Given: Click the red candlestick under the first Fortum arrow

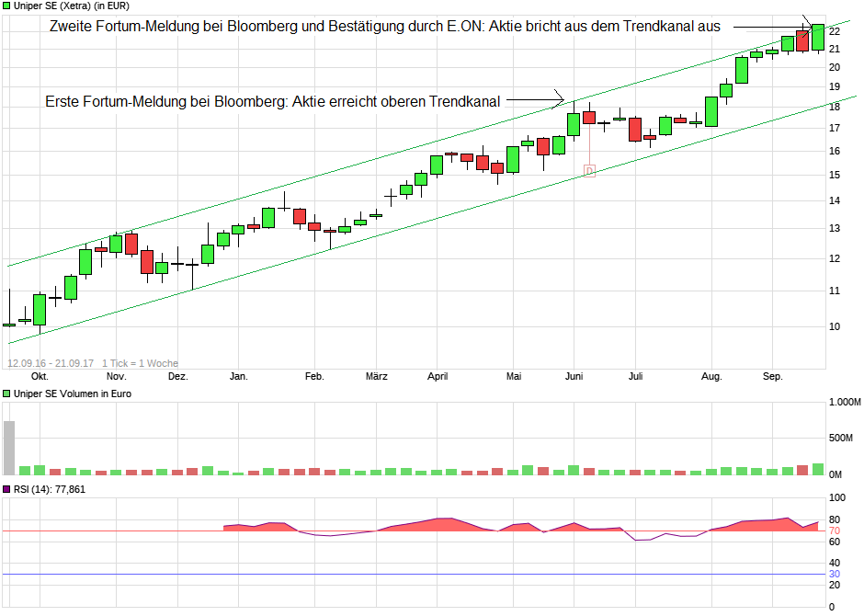Looking at the screenshot, I should [x=589, y=118].
